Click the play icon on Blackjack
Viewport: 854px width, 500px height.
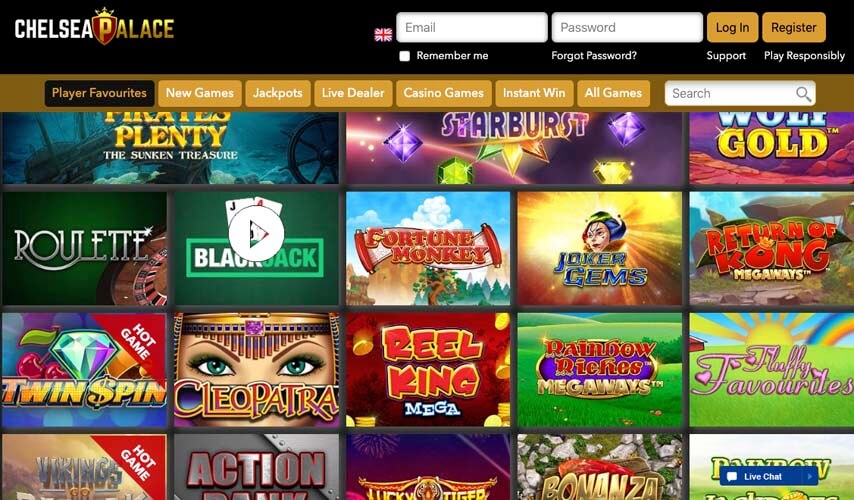coord(256,234)
